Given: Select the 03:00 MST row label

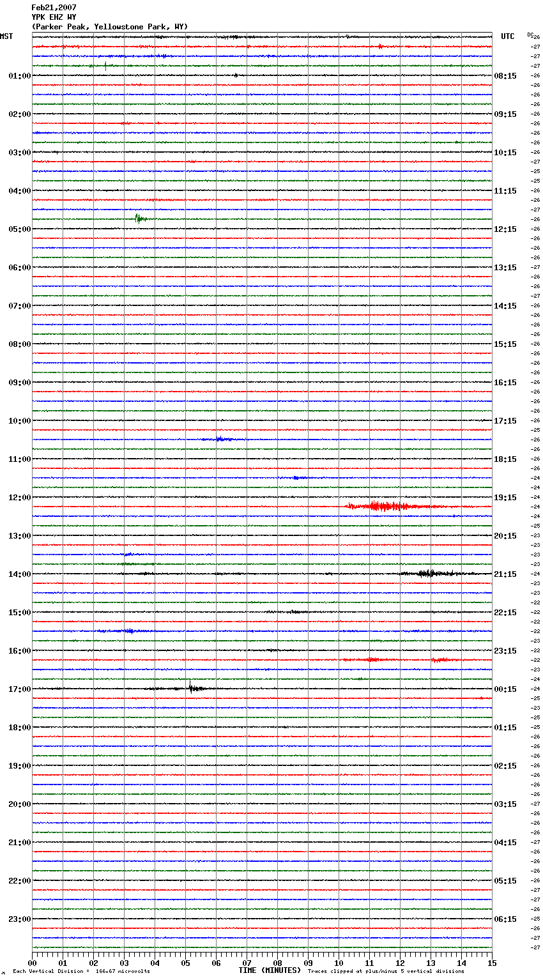Looking at the screenshot, I should [x=19, y=153].
